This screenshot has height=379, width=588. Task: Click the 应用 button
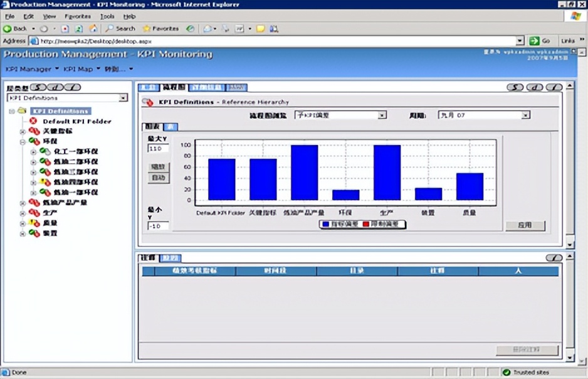[525, 225]
